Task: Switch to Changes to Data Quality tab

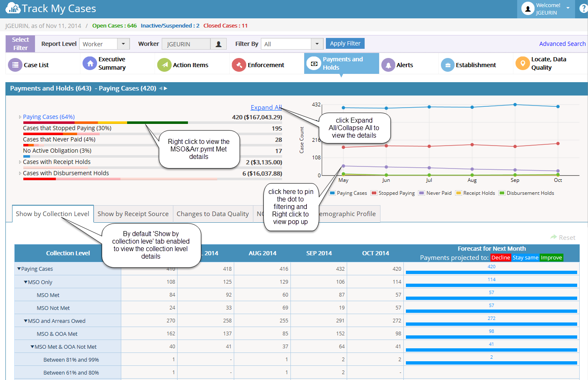Action: 213,214
